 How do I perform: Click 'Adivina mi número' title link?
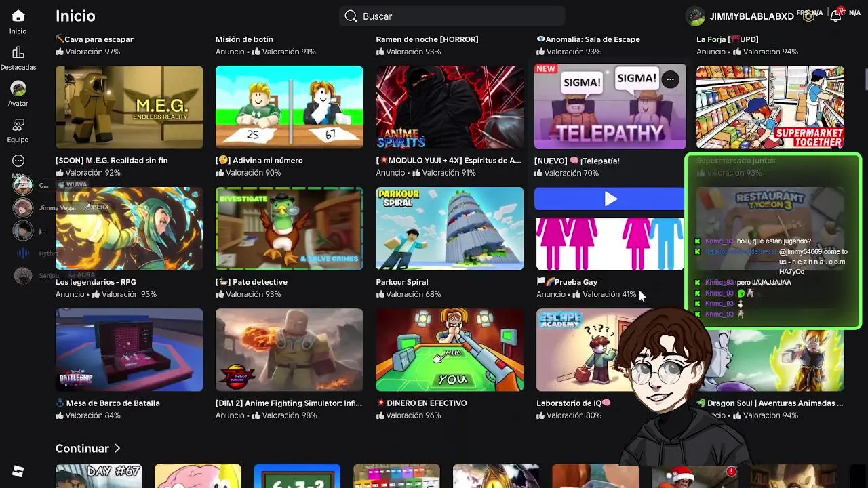point(259,161)
